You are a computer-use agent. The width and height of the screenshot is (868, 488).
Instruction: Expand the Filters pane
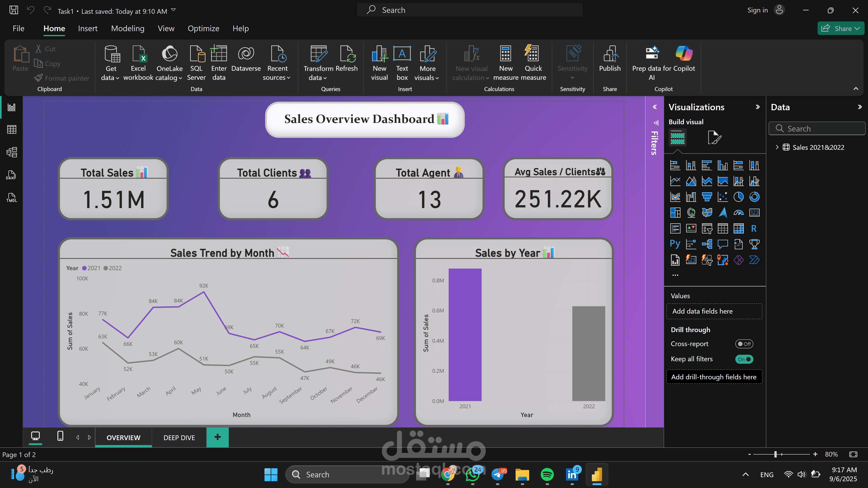tap(655, 107)
